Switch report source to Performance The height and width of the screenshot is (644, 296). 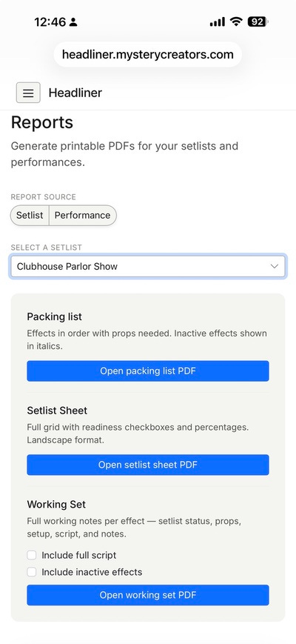coord(82,215)
